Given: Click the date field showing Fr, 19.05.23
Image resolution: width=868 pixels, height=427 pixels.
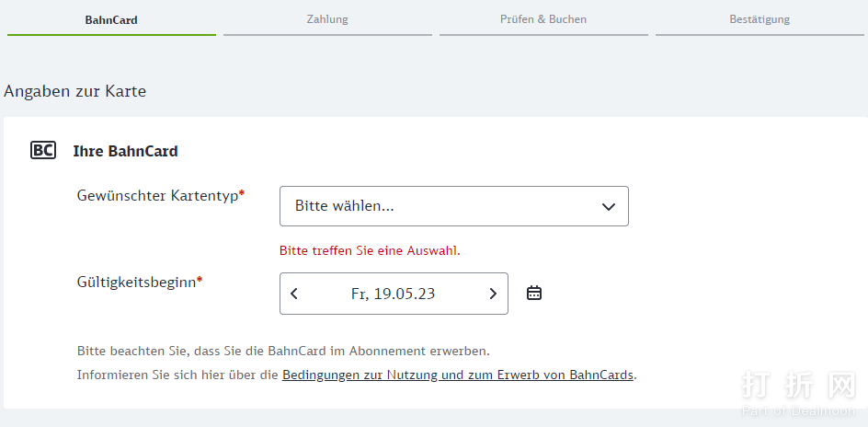Looking at the screenshot, I should pos(394,294).
